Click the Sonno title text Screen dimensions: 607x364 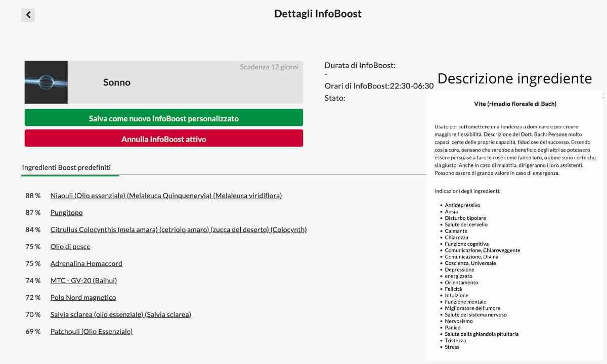coord(117,82)
